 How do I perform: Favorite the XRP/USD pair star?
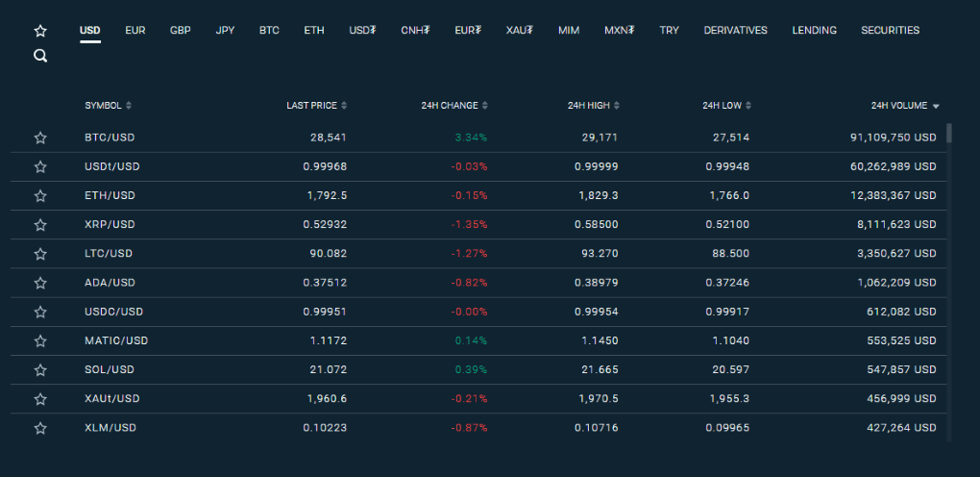[40, 225]
